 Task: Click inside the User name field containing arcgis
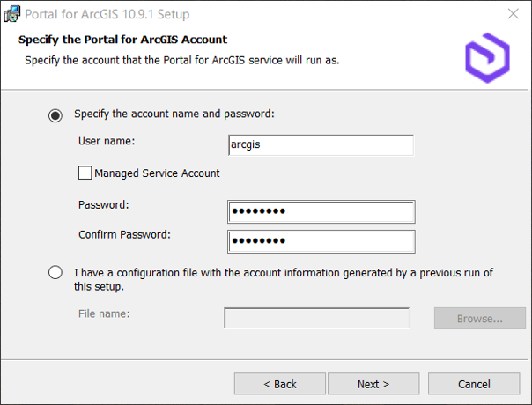tap(321, 145)
